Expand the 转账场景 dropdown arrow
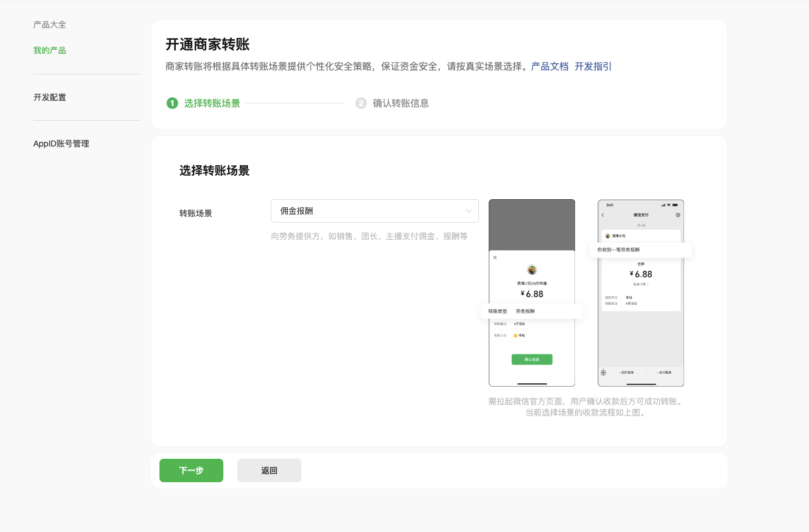This screenshot has width=809, height=532. pos(468,211)
